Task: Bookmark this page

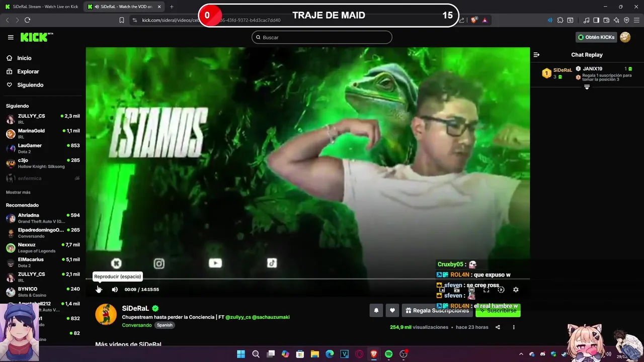Action: tap(121, 20)
